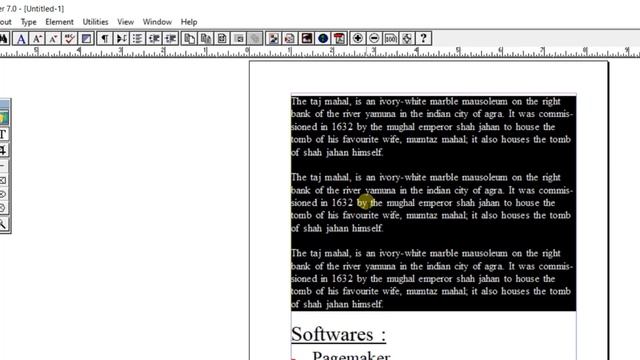Click the Export Adobe PDF icon

339,38
